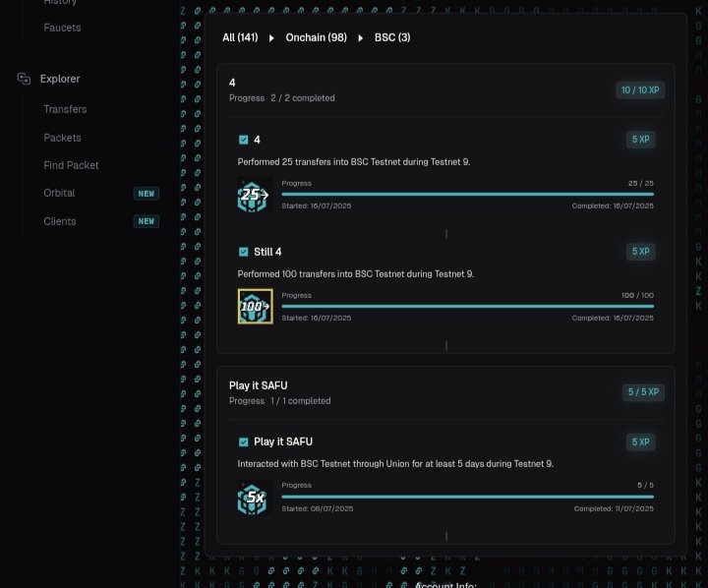Click the "Play it SAFU" group heading
This screenshot has width=708, height=588.
(259, 385)
